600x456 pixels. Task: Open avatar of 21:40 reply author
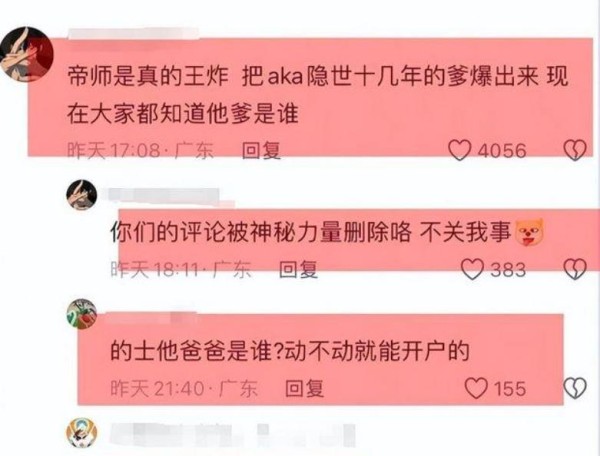click(82, 314)
